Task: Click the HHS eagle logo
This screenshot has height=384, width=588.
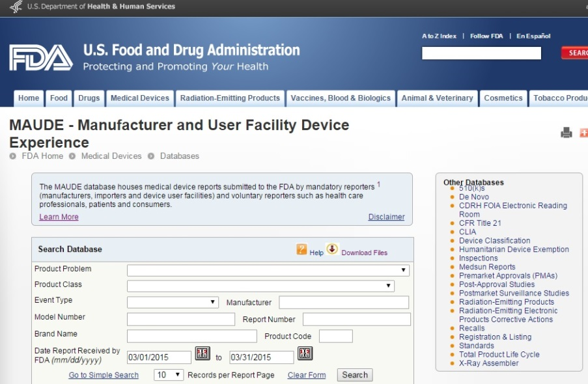Action: (x=16, y=7)
